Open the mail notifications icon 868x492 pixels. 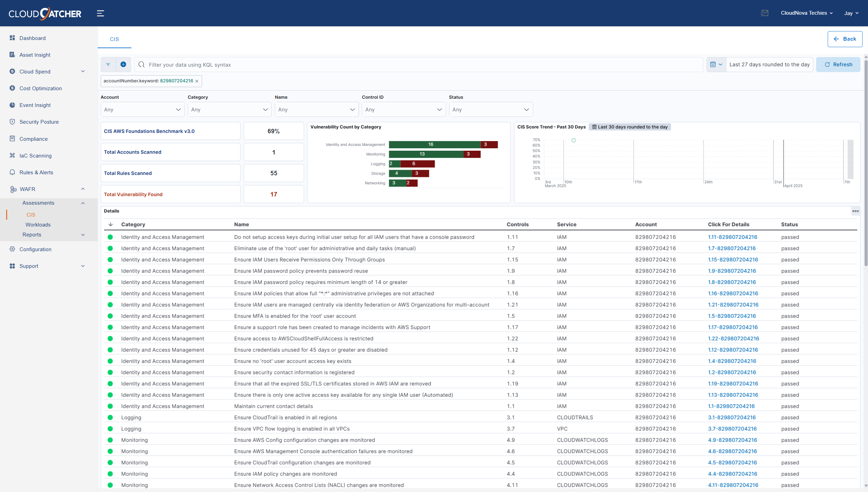pyautogui.click(x=764, y=13)
